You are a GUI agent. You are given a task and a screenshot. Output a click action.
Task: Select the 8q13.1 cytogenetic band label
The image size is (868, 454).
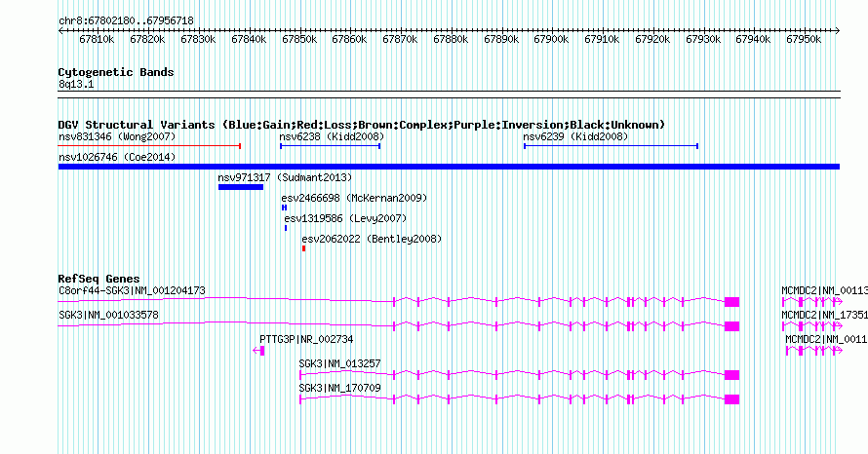76,85
